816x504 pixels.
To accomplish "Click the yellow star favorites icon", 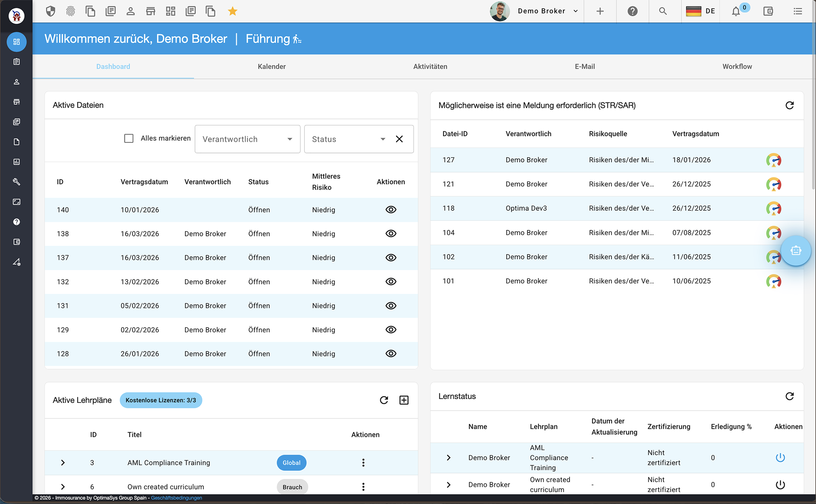I will (232, 11).
